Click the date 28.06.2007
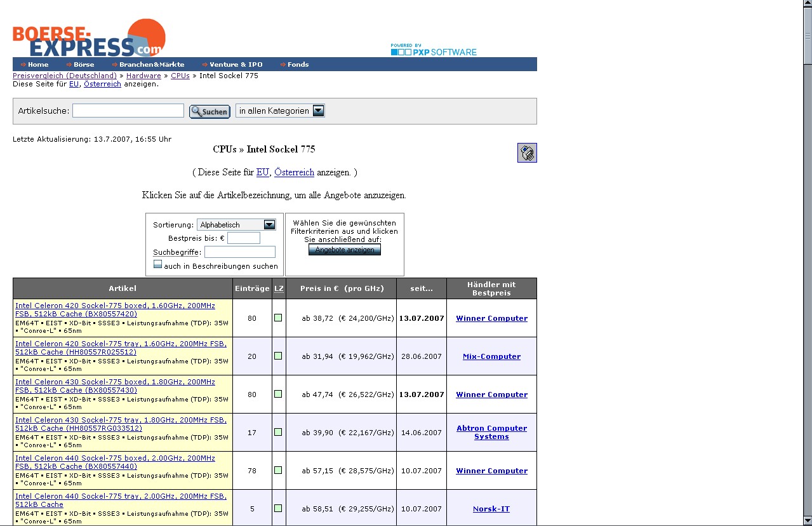This screenshot has width=812, height=526. [x=422, y=356]
